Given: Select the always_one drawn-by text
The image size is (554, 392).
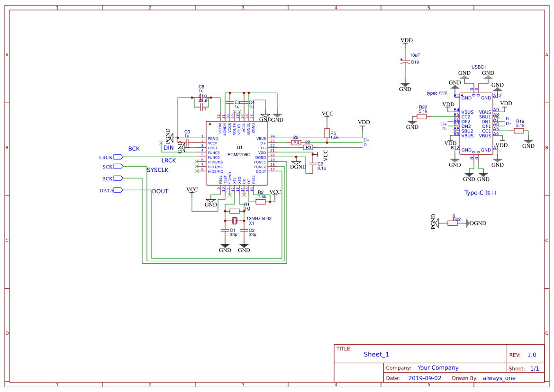Looking at the screenshot, I should 499,378.
